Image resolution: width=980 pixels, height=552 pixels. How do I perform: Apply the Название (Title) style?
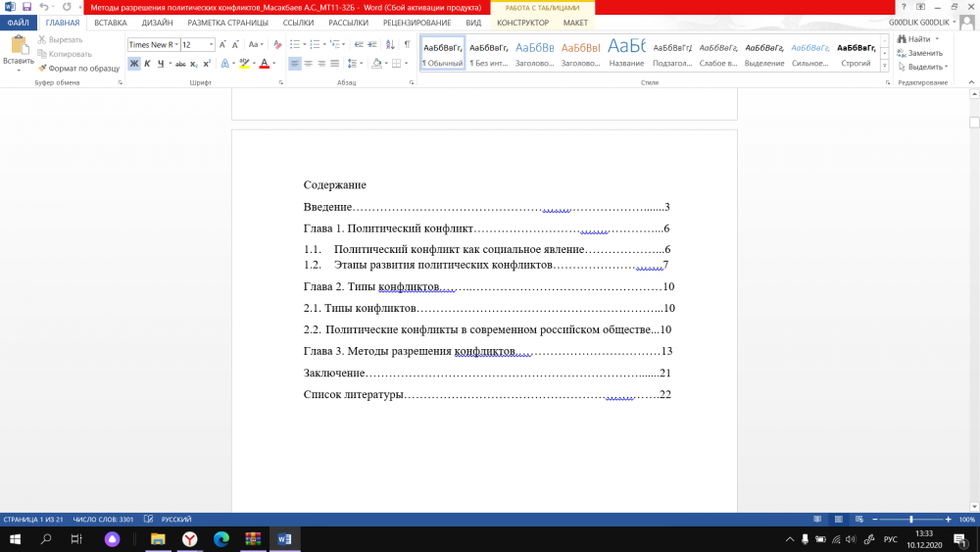(x=626, y=52)
